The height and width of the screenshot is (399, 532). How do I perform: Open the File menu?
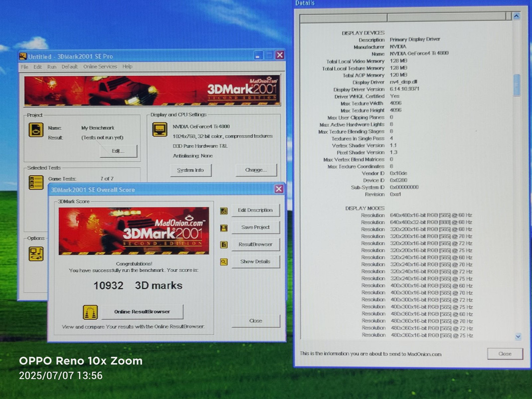point(24,67)
